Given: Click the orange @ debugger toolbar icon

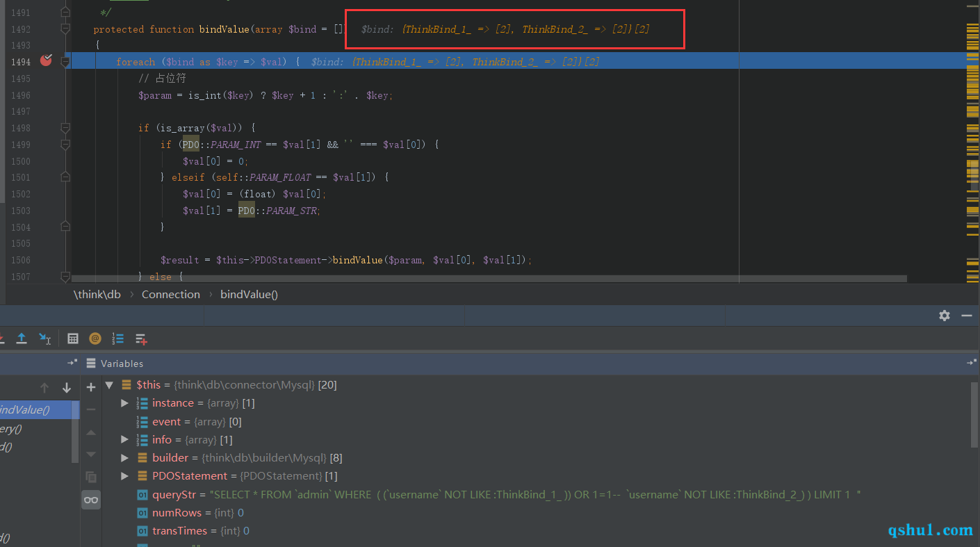Looking at the screenshot, I should tap(95, 338).
